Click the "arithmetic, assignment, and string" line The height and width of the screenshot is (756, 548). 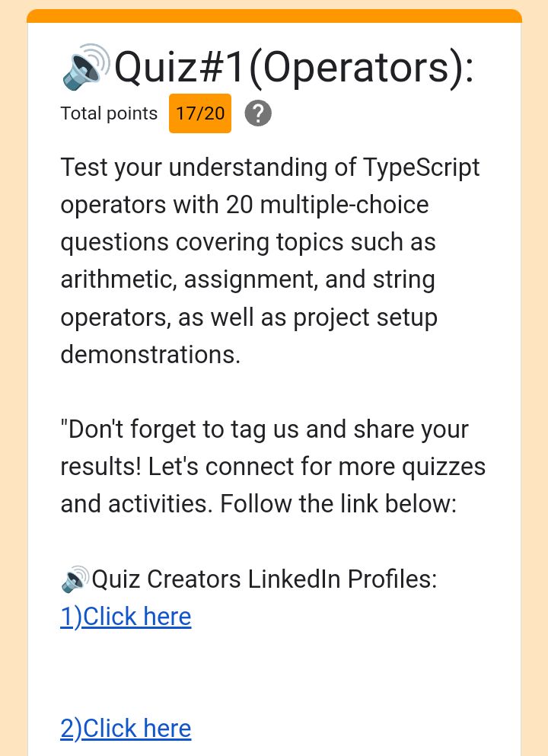(x=247, y=279)
